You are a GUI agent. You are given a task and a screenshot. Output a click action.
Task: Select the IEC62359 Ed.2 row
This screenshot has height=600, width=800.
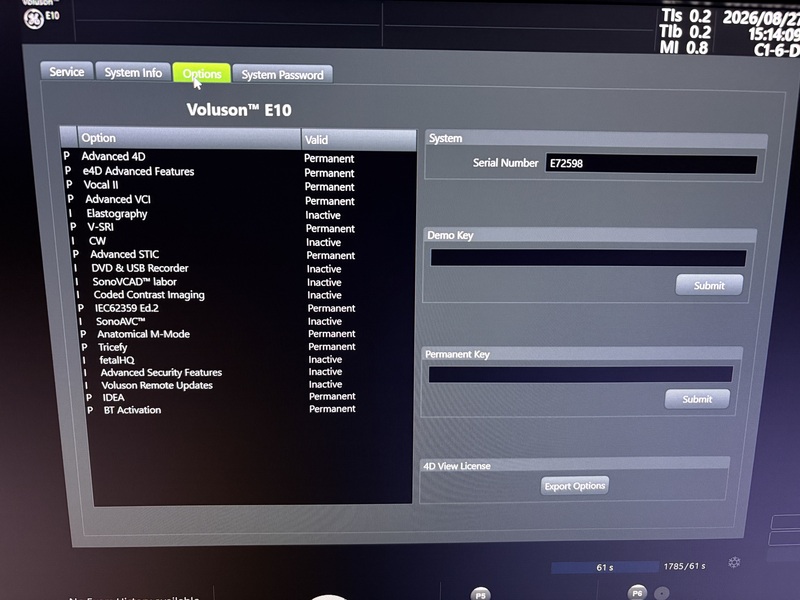244,308
